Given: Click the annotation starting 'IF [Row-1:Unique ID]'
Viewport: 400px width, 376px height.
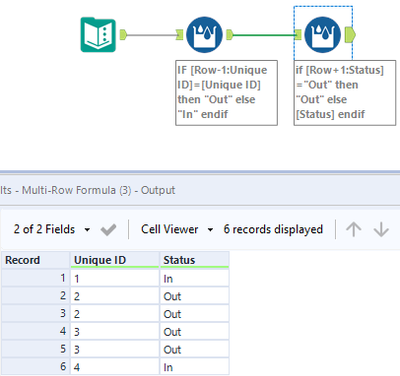Looking at the screenshot, I should (226, 93).
